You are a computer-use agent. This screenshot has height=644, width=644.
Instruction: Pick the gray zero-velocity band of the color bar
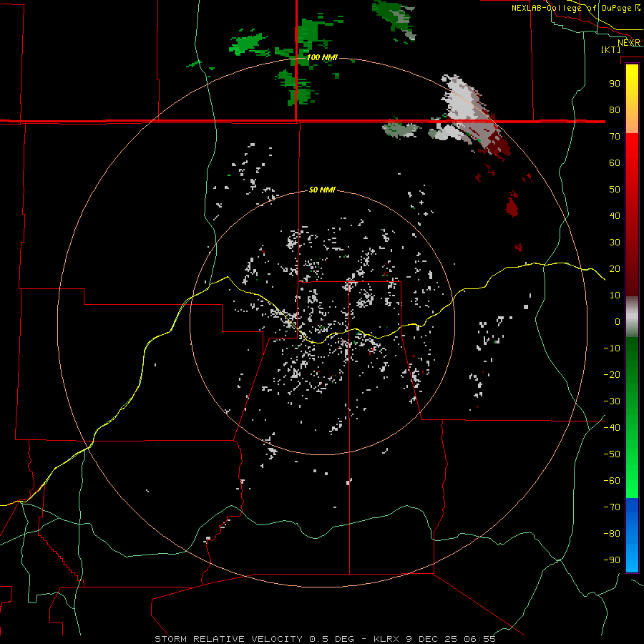coord(632,317)
